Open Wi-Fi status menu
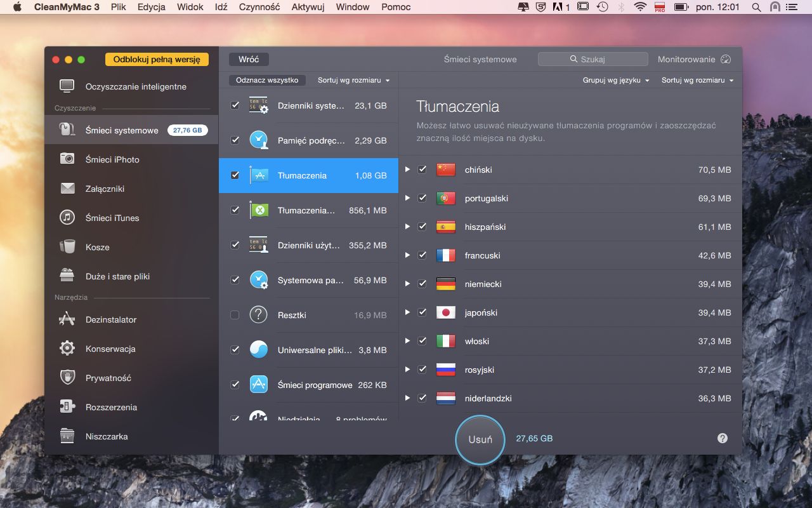The width and height of the screenshot is (812, 508). 640,7
